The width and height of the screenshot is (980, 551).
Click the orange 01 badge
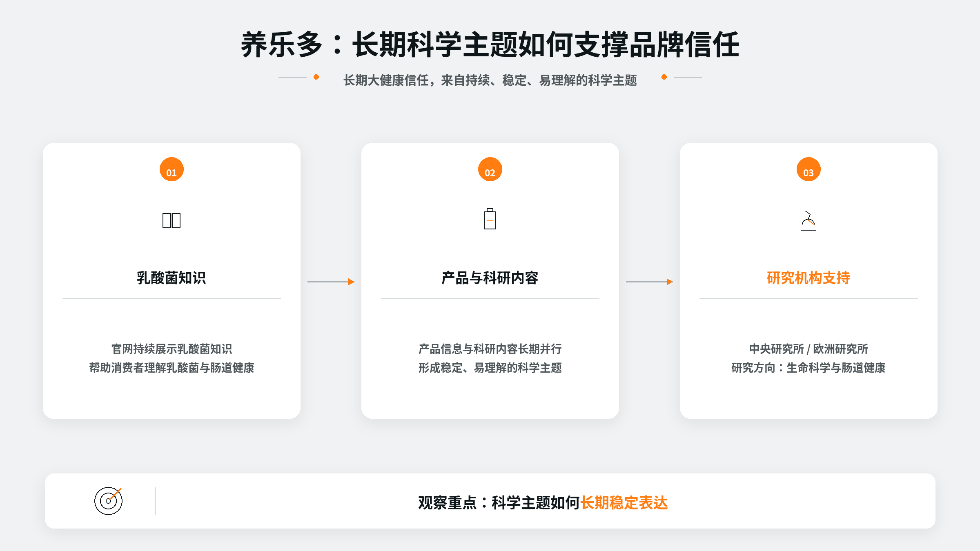[171, 169]
